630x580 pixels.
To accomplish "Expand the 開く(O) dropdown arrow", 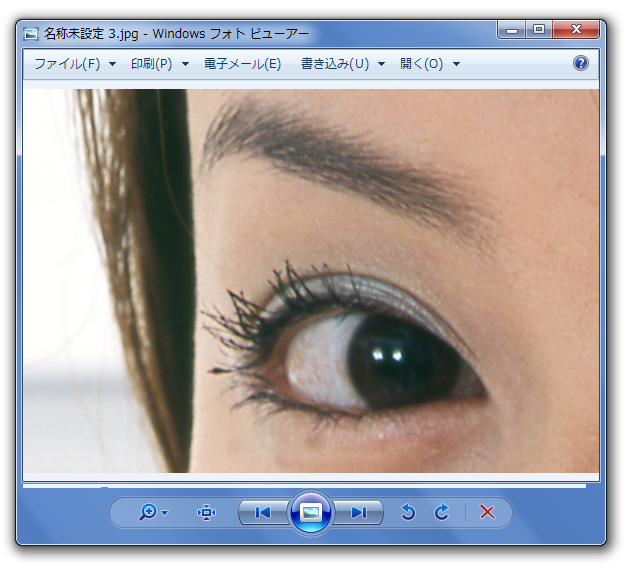I will pyautogui.click(x=456, y=64).
